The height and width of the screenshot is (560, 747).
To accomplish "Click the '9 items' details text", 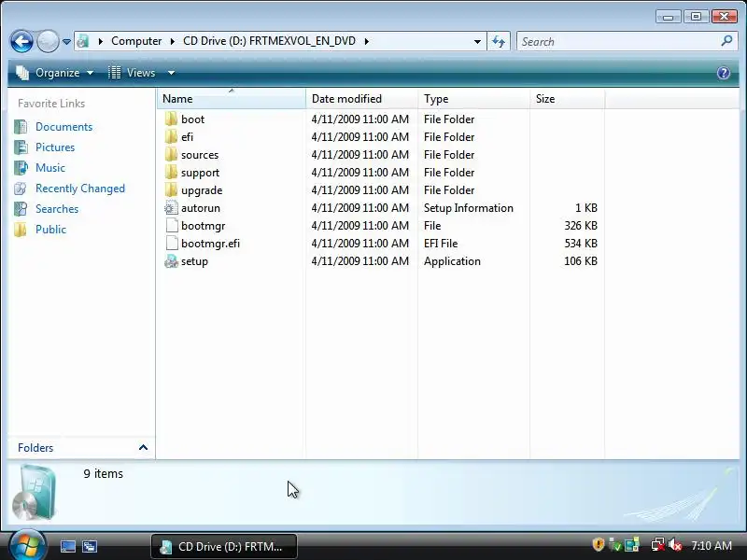I will point(103,474).
